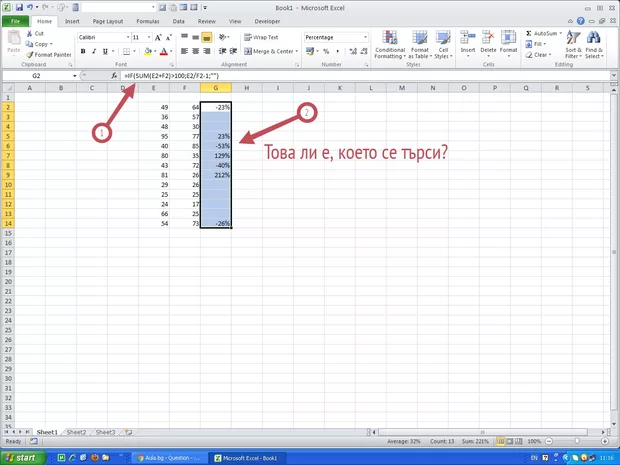Decrease font size with the small A icon
Viewport: 620px width, 465px height.
[x=169, y=38]
